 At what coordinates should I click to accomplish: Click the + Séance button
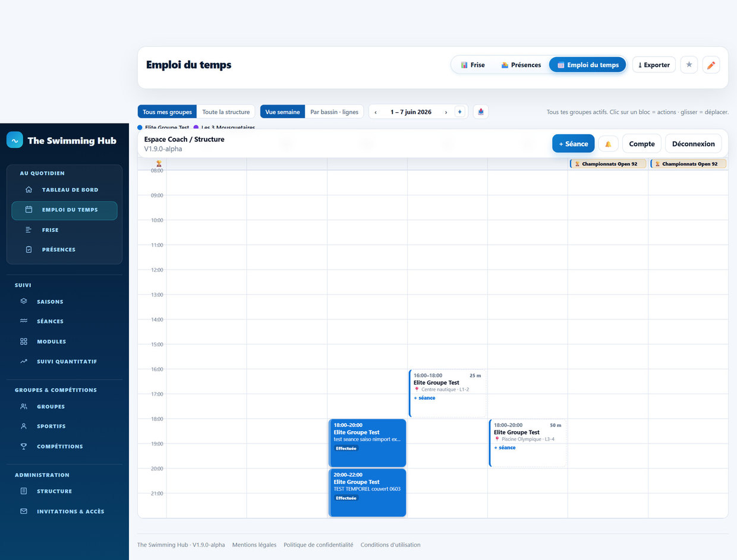click(x=573, y=144)
